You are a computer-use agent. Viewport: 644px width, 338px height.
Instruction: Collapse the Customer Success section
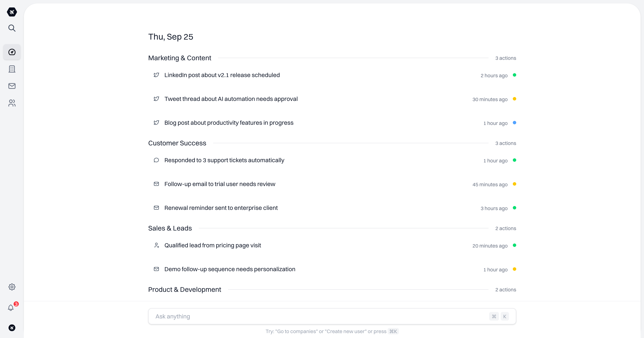(x=177, y=143)
